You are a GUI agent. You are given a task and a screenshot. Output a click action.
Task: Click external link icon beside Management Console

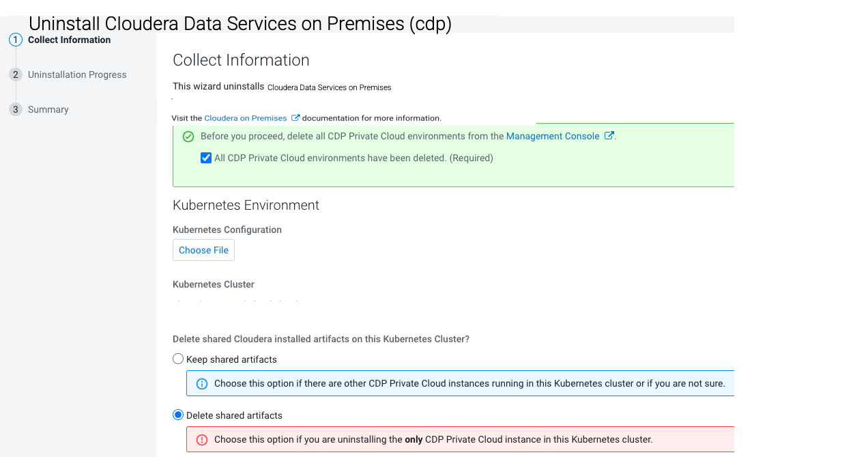609,136
